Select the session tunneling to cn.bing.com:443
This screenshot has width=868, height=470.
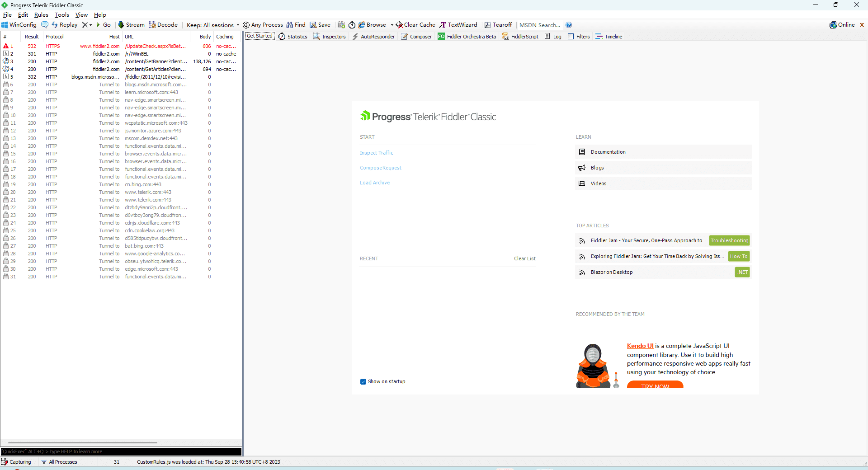pos(121,184)
